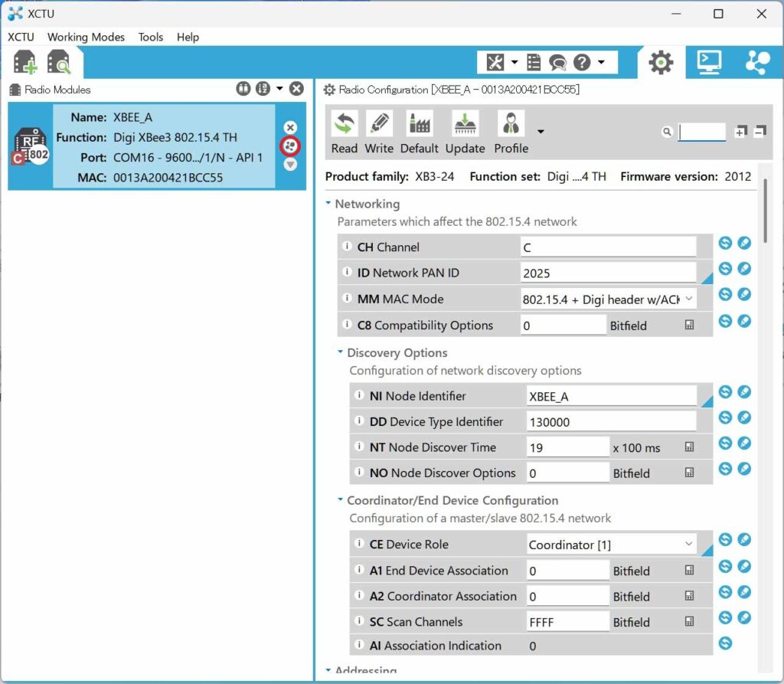Open the Help menu
Screen dimensions: 784x684
click(x=188, y=37)
